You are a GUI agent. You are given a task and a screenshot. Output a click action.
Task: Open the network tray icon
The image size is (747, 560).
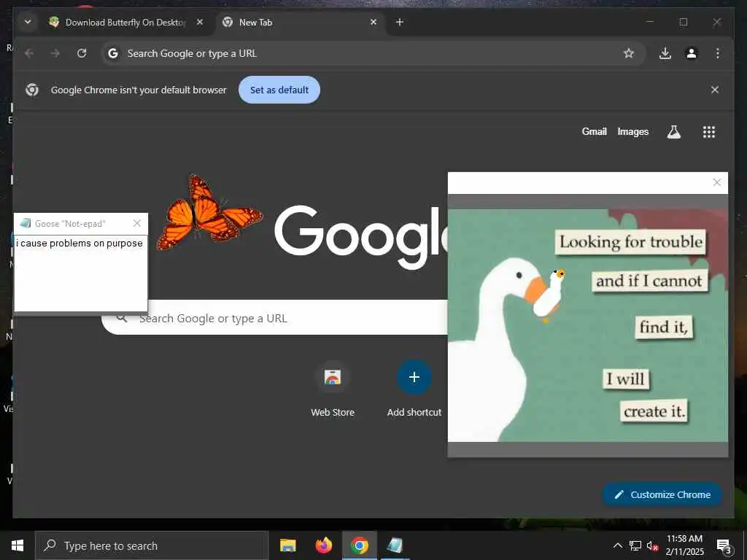[x=635, y=545]
